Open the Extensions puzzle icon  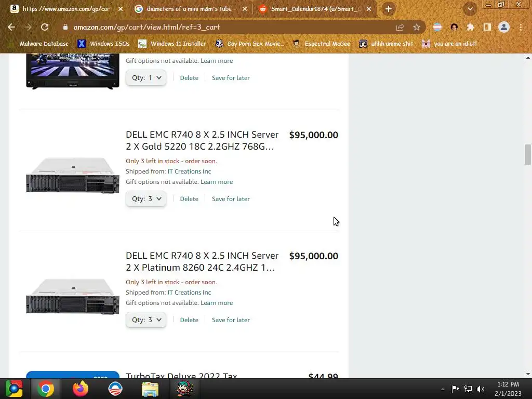coord(470,27)
